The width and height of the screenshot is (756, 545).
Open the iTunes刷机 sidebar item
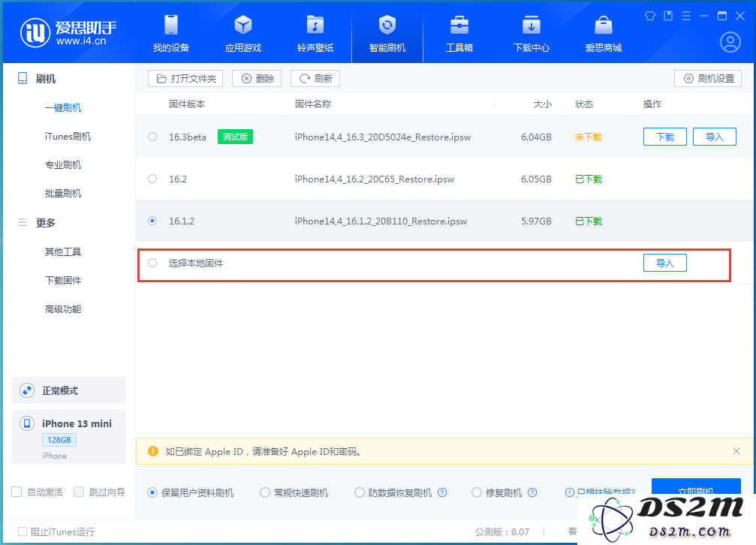68,136
